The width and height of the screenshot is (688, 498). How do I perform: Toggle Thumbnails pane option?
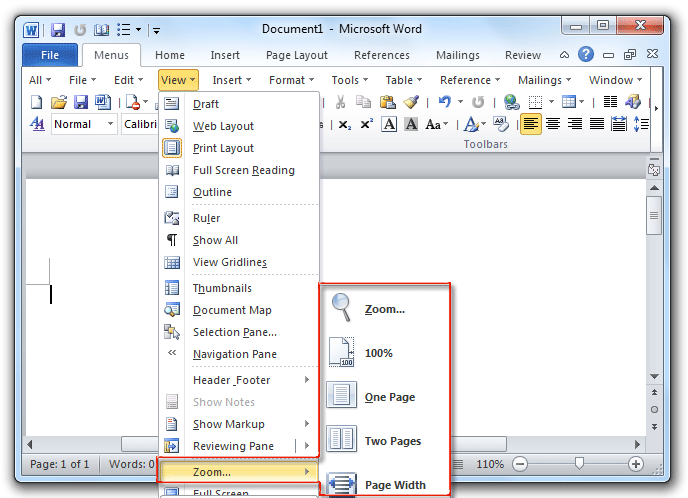(x=240, y=288)
